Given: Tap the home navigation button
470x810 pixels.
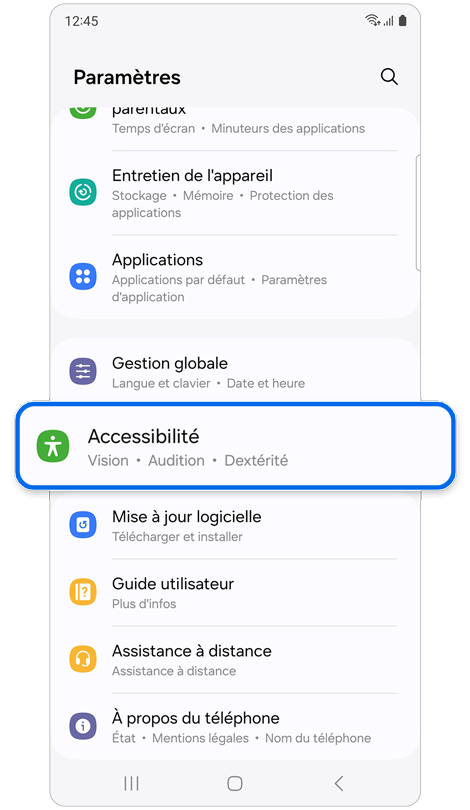Looking at the screenshot, I should coord(234,783).
